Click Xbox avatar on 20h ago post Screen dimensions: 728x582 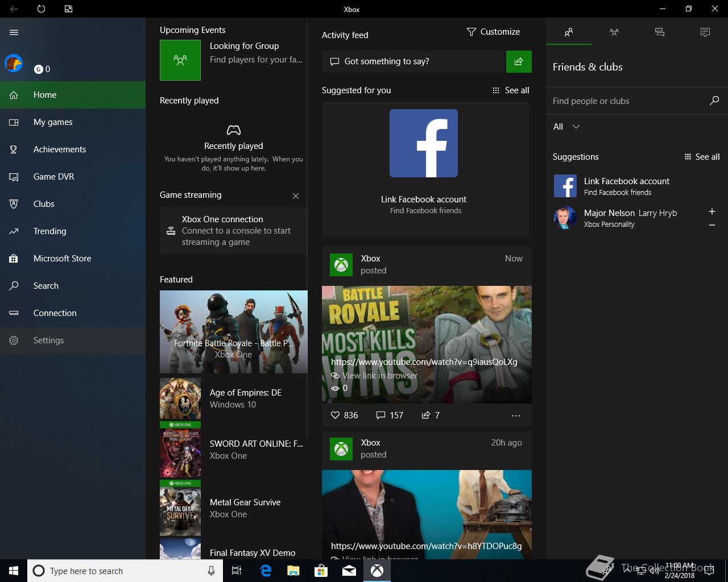click(341, 449)
